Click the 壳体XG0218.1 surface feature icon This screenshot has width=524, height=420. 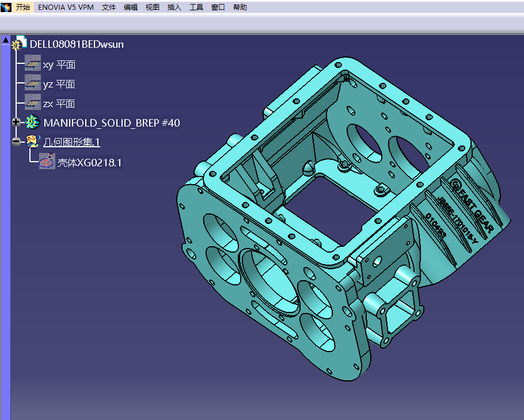click(47, 162)
